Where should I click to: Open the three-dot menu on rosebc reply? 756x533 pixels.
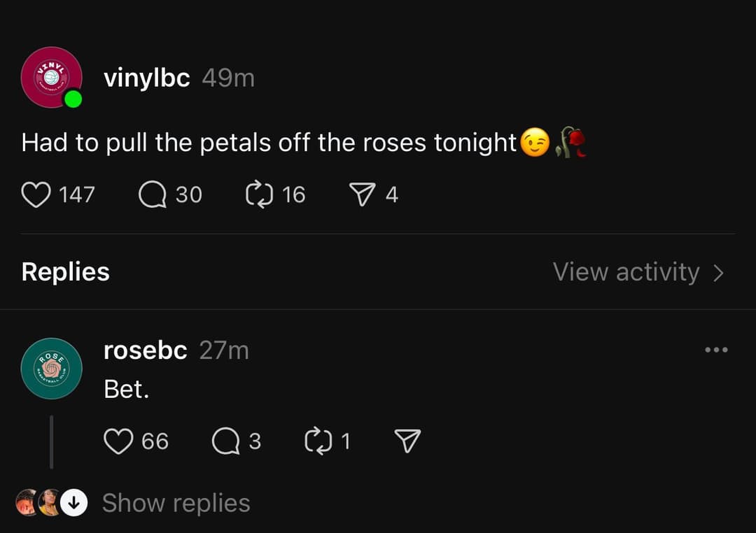716,350
